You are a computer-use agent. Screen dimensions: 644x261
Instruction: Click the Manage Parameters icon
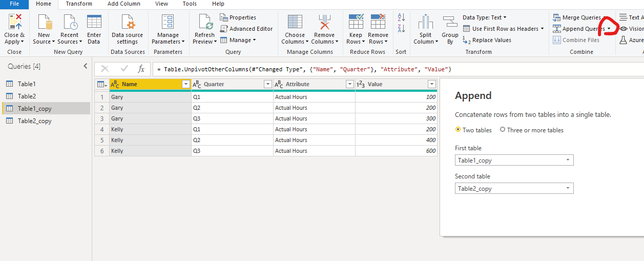(x=168, y=22)
